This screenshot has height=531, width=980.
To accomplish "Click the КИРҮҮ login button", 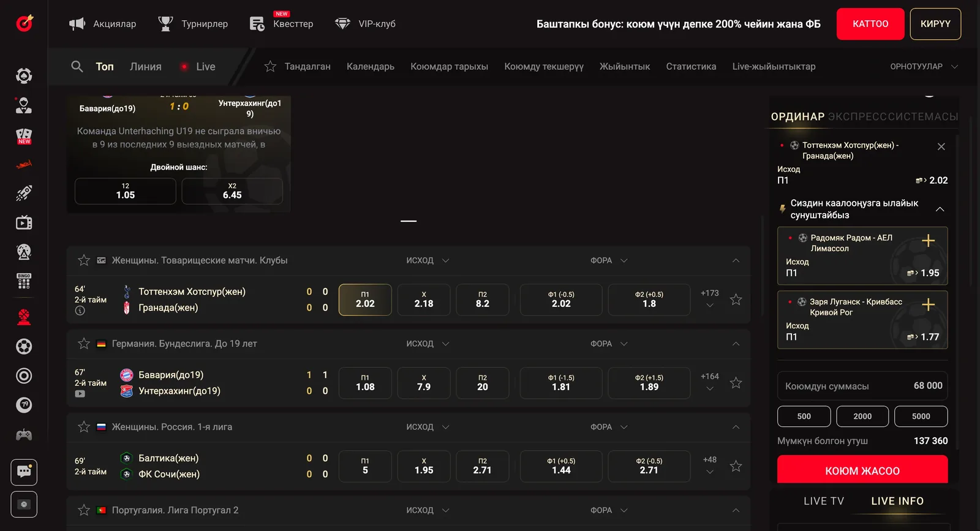I will (935, 24).
